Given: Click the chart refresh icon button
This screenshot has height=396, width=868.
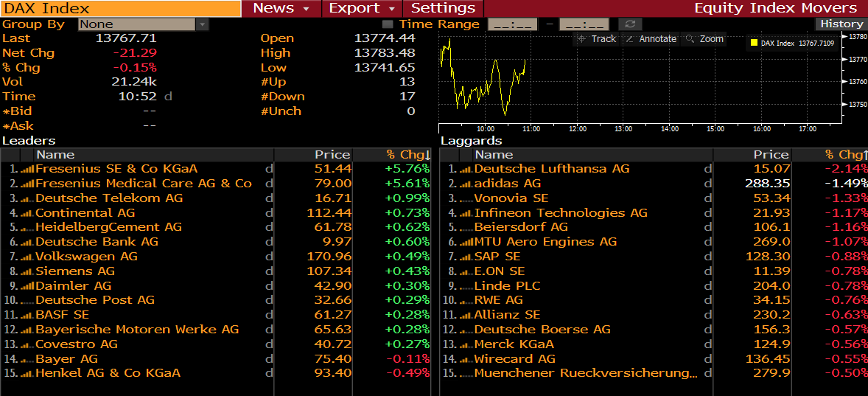Looking at the screenshot, I should click(x=629, y=24).
